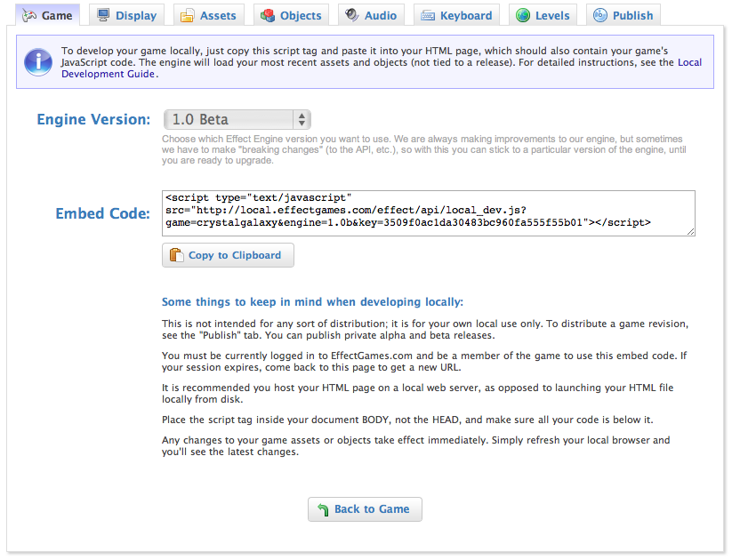Grab the Embed Code textarea resize handle

coord(691,232)
